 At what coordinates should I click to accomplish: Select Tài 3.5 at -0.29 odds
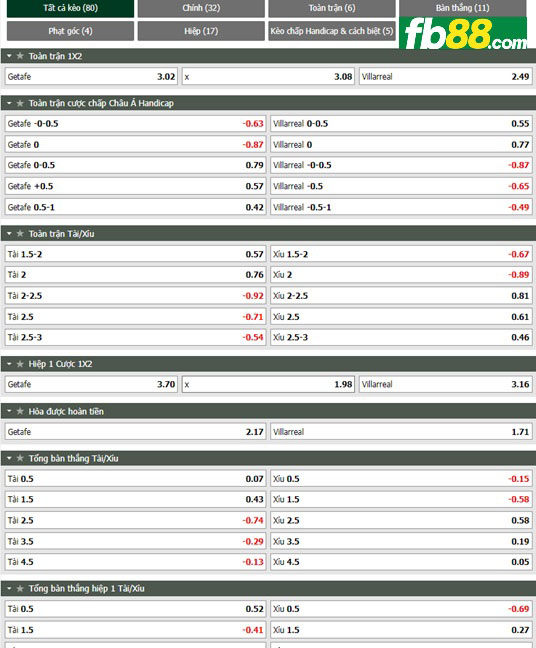coord(135,541)
